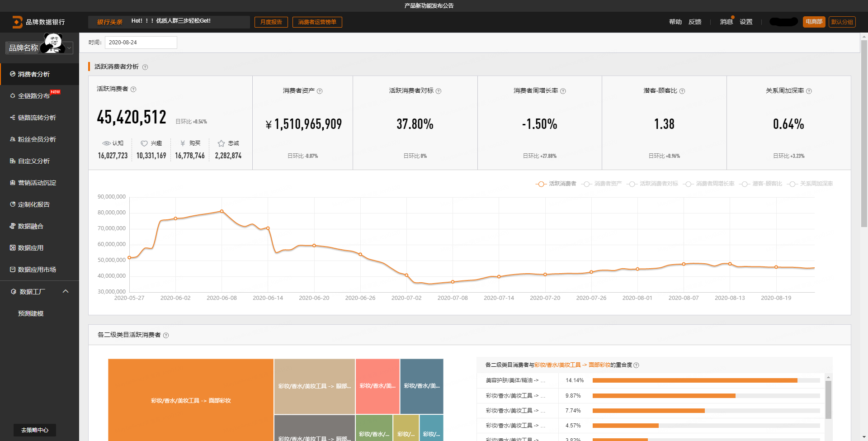
Task: Toggle 活跃消费者 series in chart legend
Action: tap(556, 184)
